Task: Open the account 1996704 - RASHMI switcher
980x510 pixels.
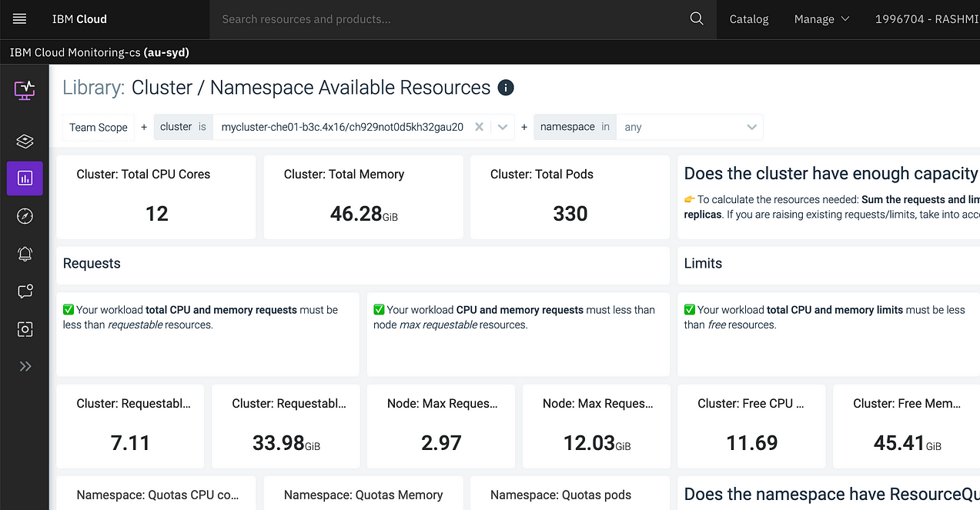Action: [x=926, y=19]
